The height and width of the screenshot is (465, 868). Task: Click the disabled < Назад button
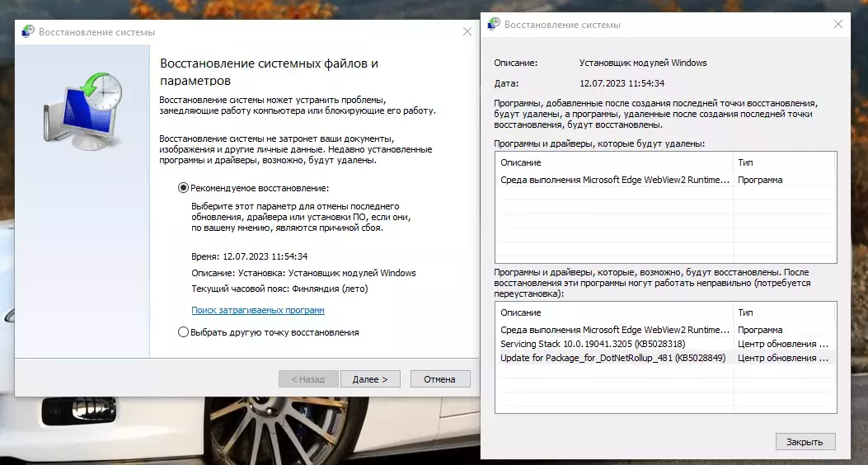click(308, 379)
